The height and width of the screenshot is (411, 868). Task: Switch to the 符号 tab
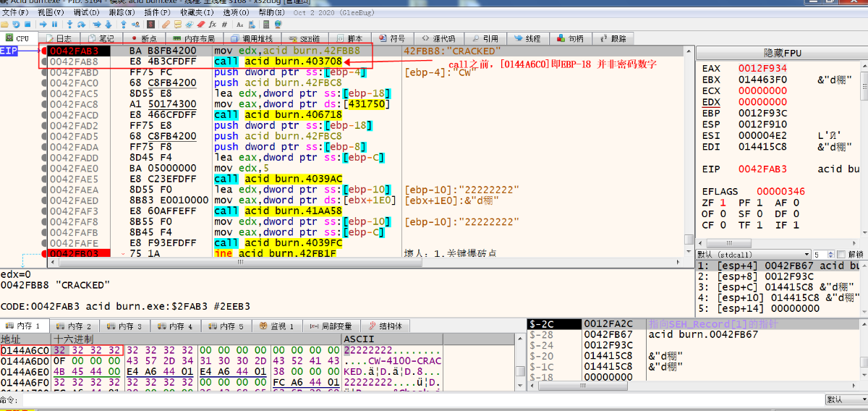[x=391, y=38]
